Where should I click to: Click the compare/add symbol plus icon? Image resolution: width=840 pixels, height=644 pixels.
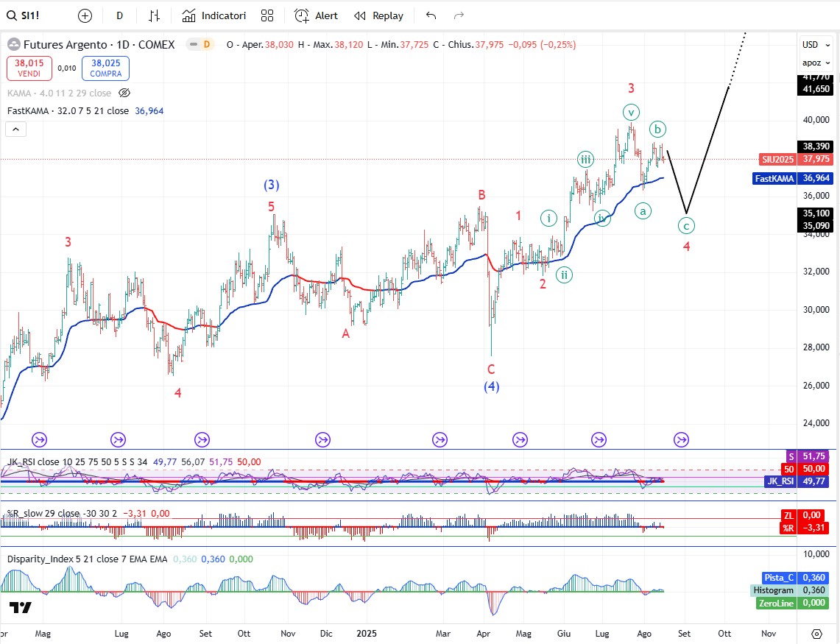coord(85,15)
